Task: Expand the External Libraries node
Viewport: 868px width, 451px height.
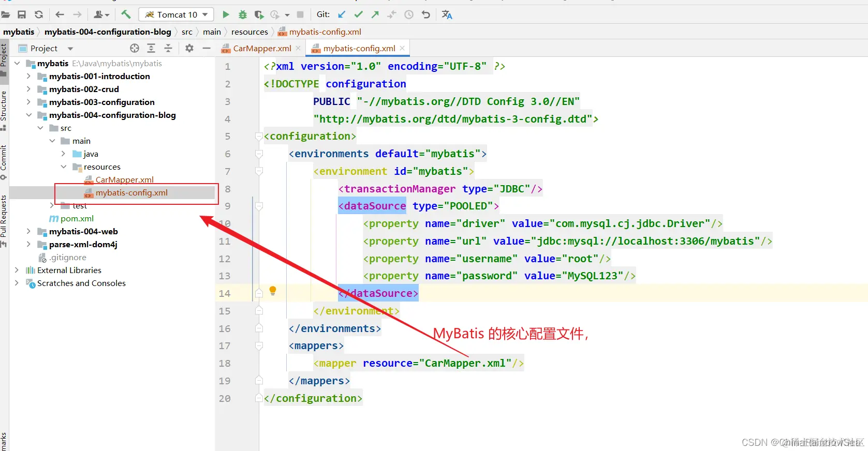Action: click(17, 270)
